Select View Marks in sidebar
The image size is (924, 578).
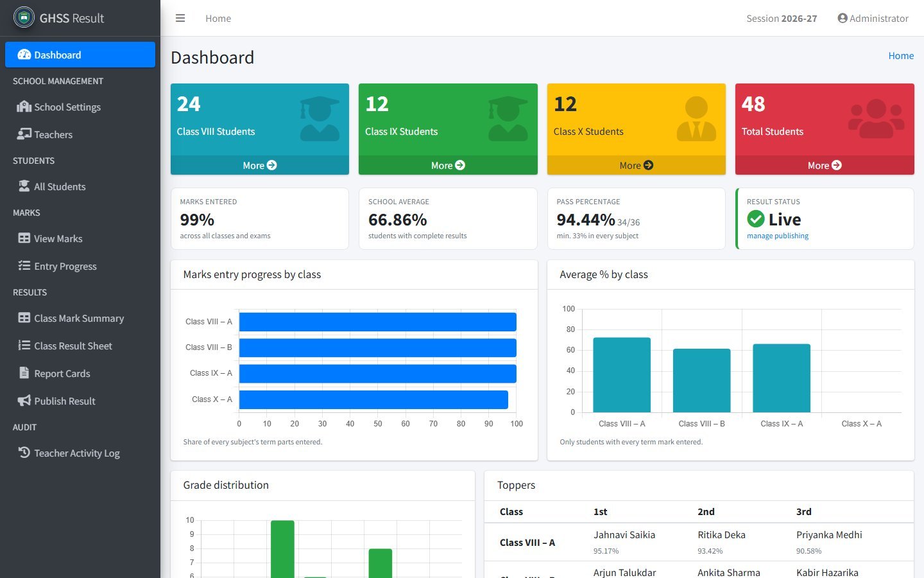(x=80, y=238)
